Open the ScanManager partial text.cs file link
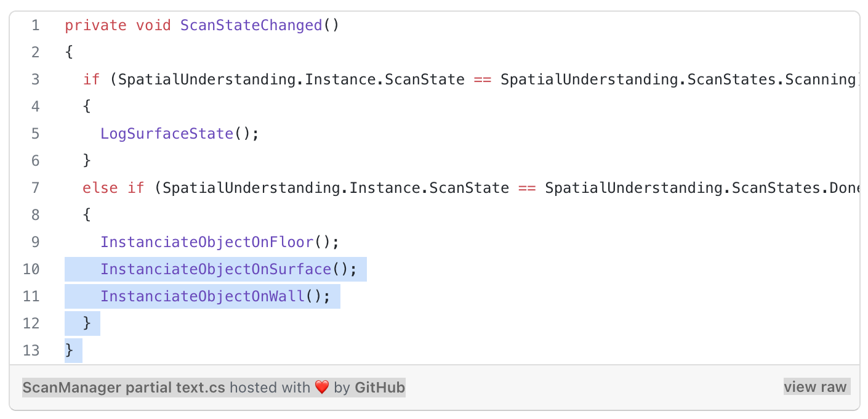The image size is (868, 419). pyautogui.click(x=124, y=388)
